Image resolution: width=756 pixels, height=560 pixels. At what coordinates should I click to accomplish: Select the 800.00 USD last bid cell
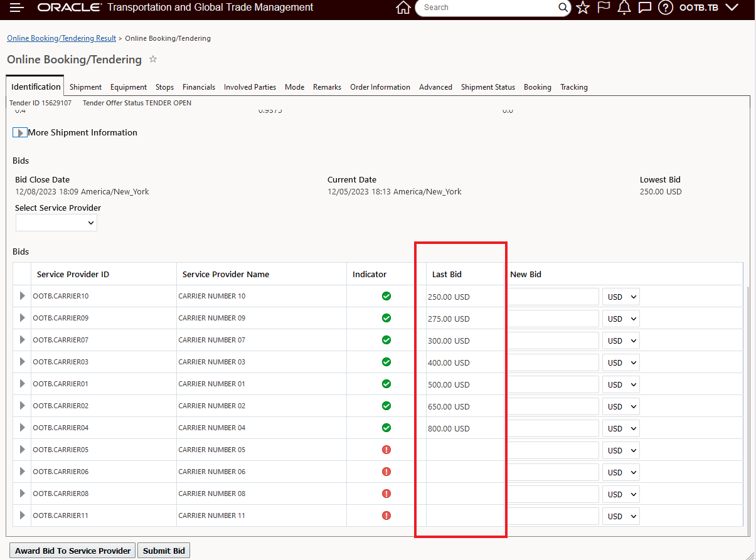click(x=449, y=428)
